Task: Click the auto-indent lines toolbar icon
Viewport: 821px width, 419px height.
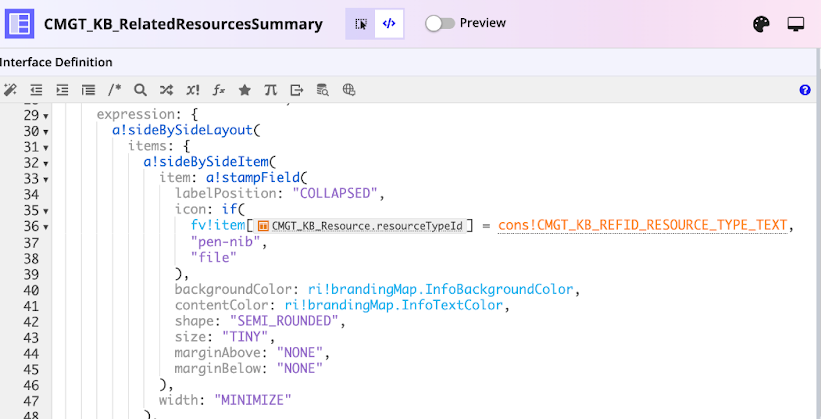Action: point(88,90)
